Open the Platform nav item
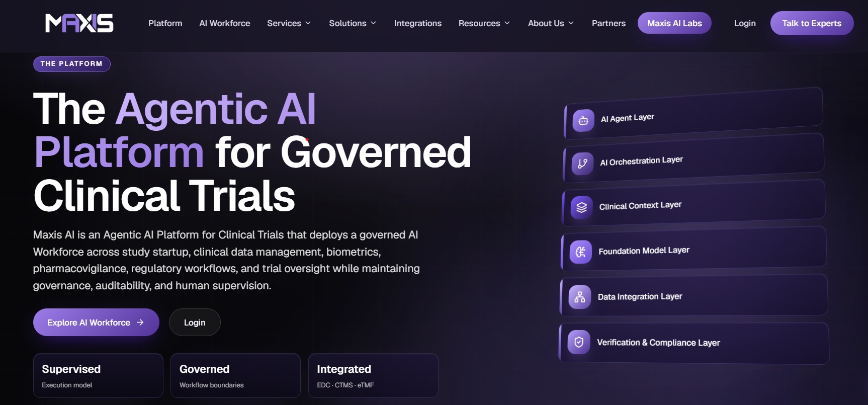868x405 pixels. pos(165,23)
